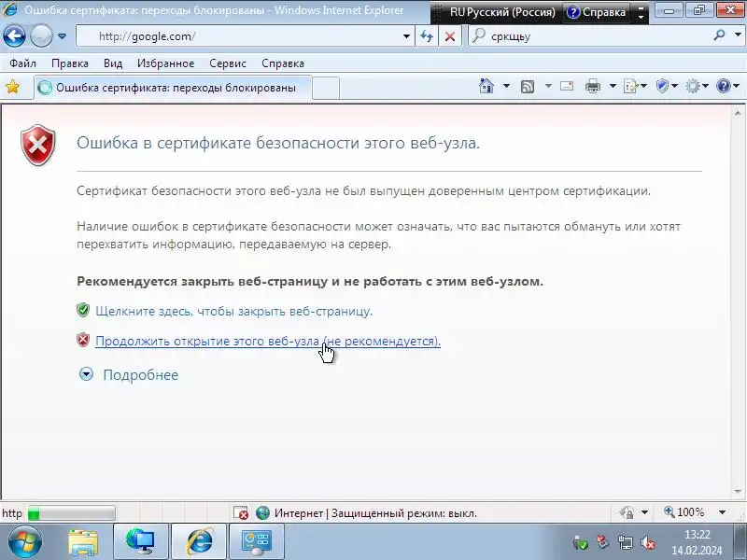Click the Интернет zone globe icon
The height and width of the screenshot is (560, 747).
click(262, 512)
